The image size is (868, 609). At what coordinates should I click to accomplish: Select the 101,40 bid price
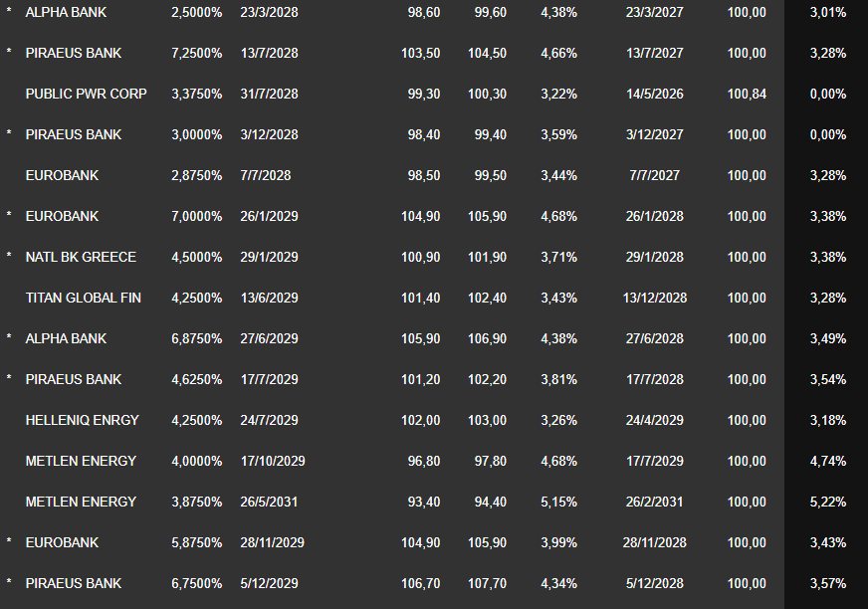421,298
